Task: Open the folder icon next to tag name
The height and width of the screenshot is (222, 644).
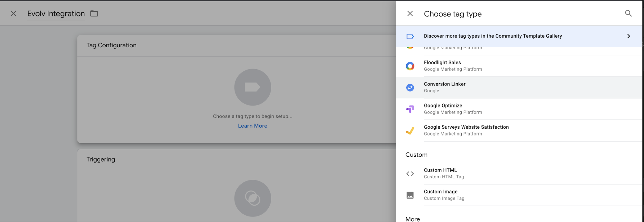Action: (94, 14)
